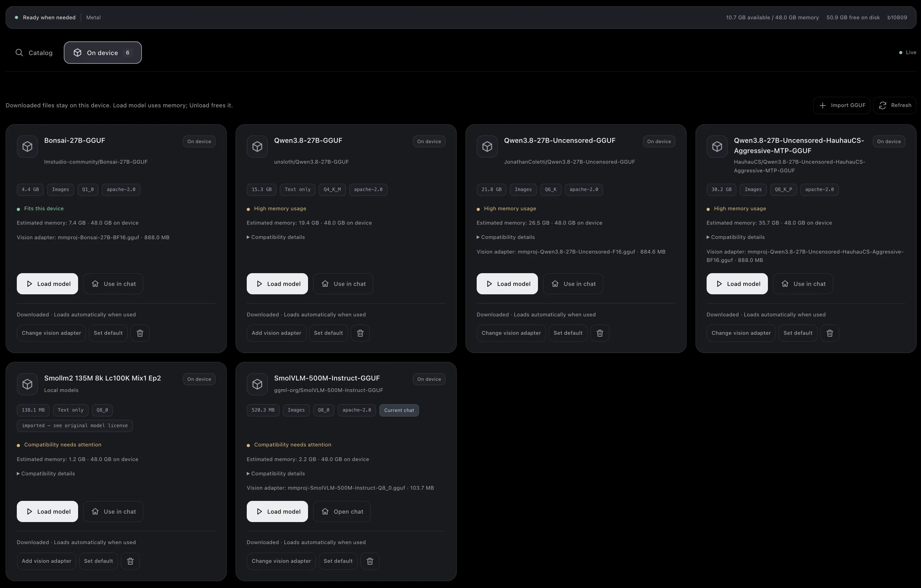This screenshot has width=921, height=588.
Task: Add vision adapter to Smollm2 135M
Action: coord(47,561)
